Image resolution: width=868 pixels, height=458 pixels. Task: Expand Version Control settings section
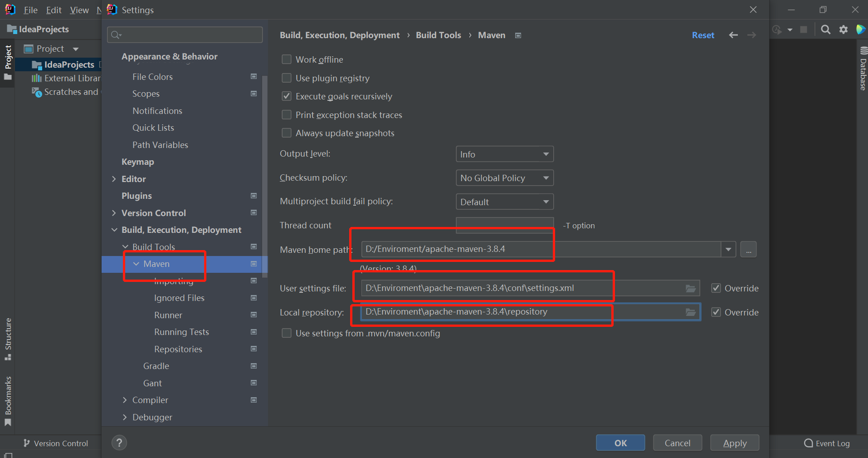114,213
